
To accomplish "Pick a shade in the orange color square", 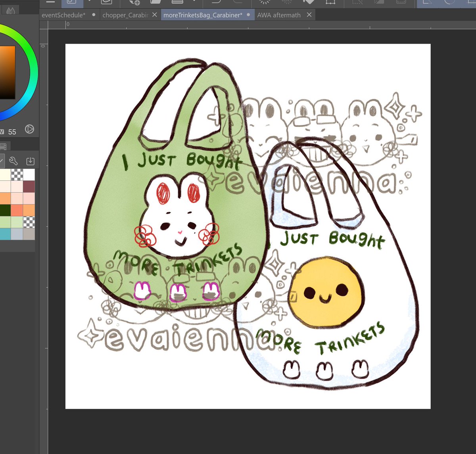I will tap(7, 72).
